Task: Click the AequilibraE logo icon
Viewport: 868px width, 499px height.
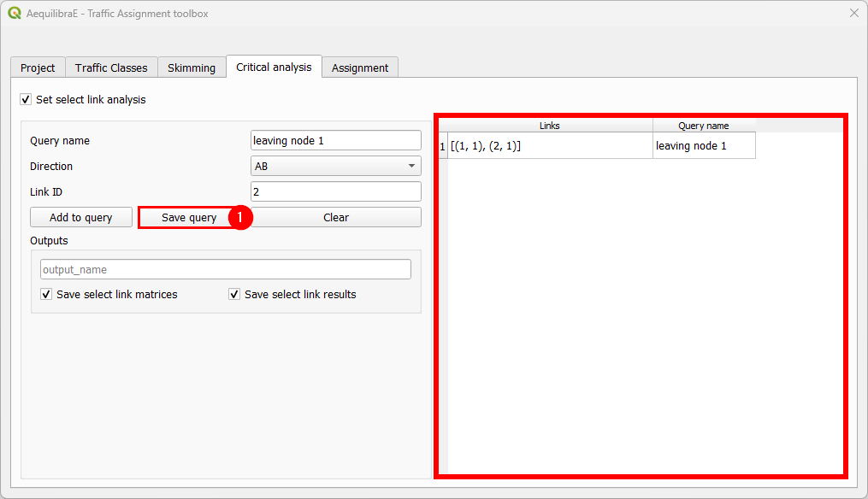Action: coord(13,13)
